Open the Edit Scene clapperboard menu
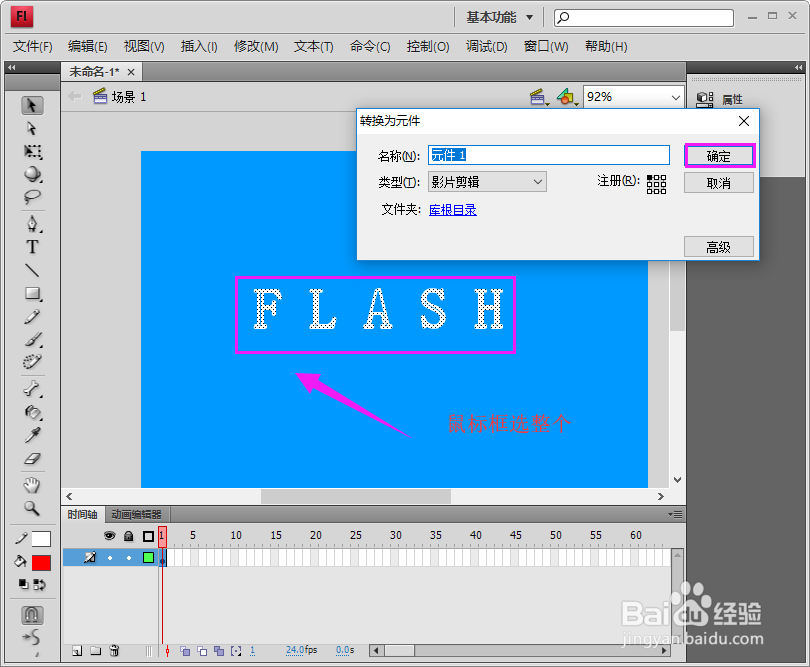 (x=539, y=97)
